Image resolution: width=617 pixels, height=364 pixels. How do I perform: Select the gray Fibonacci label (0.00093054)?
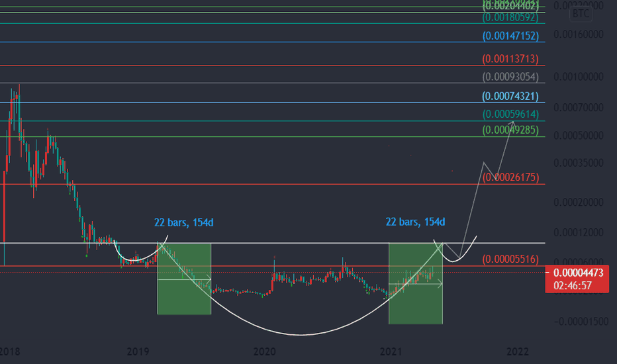[x=510, y=77]
